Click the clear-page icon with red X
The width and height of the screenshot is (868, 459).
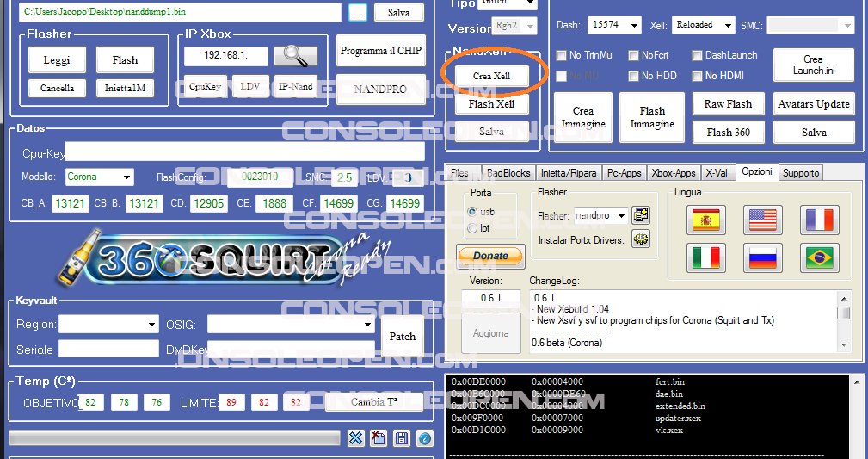379,438
